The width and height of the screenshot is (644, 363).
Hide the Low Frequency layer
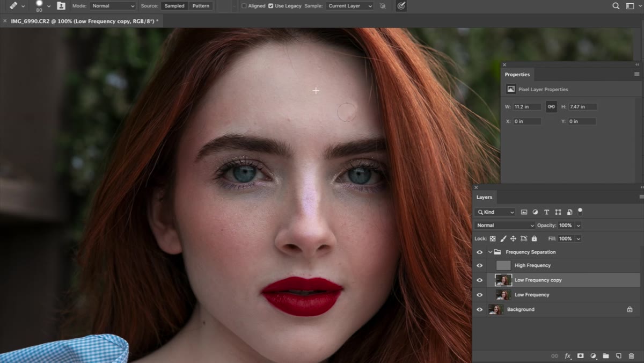coord(480,295)
